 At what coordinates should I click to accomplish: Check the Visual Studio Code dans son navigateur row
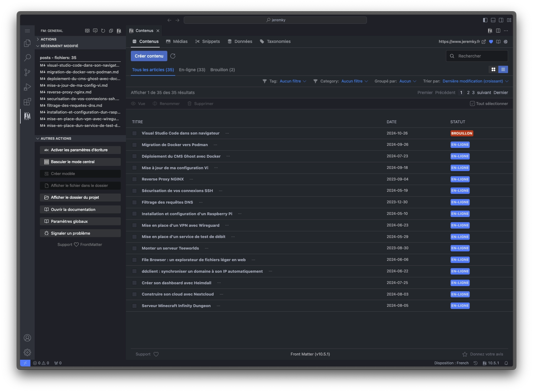click(134, 133)
